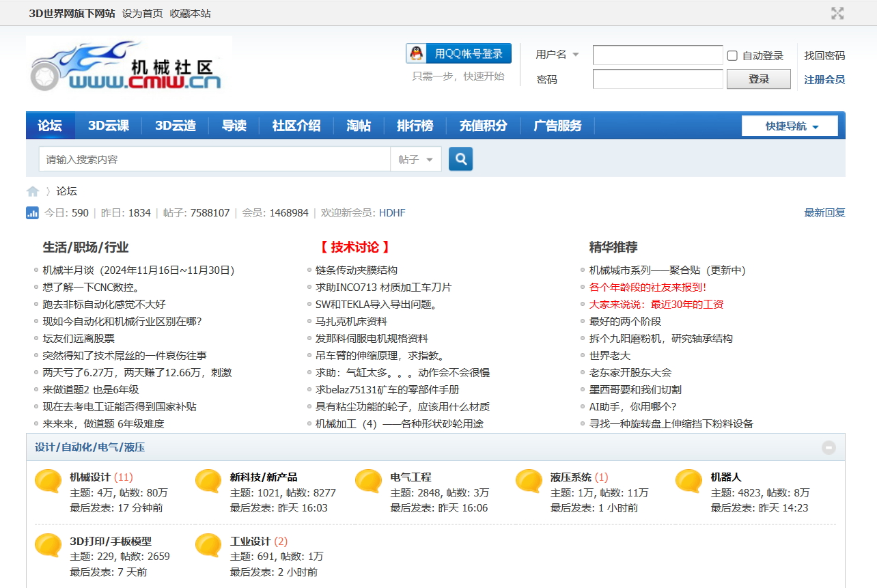Click the 机械社区 site logo

128,65
